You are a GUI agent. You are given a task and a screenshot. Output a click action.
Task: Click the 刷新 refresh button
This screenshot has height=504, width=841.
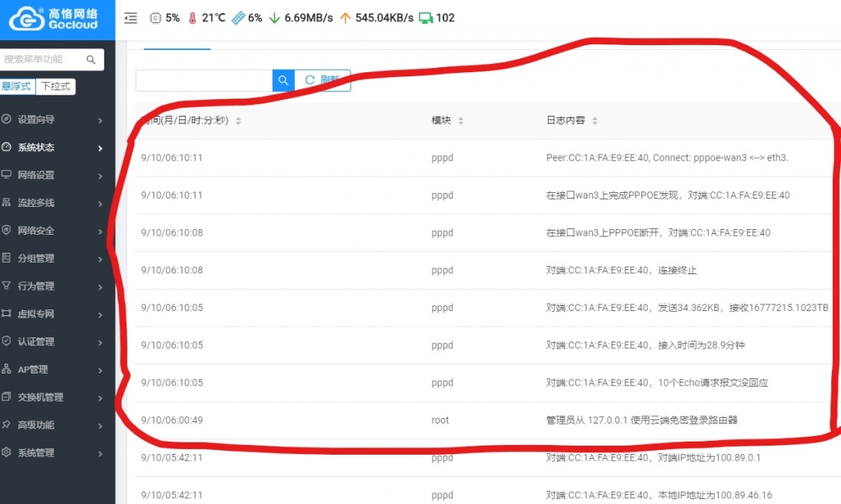click(322, 80)
